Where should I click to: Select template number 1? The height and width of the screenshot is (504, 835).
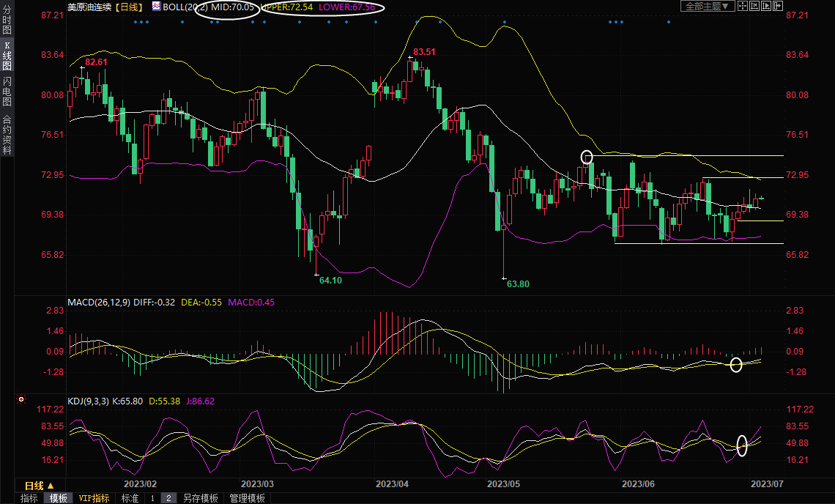click(x=152, y=498)
